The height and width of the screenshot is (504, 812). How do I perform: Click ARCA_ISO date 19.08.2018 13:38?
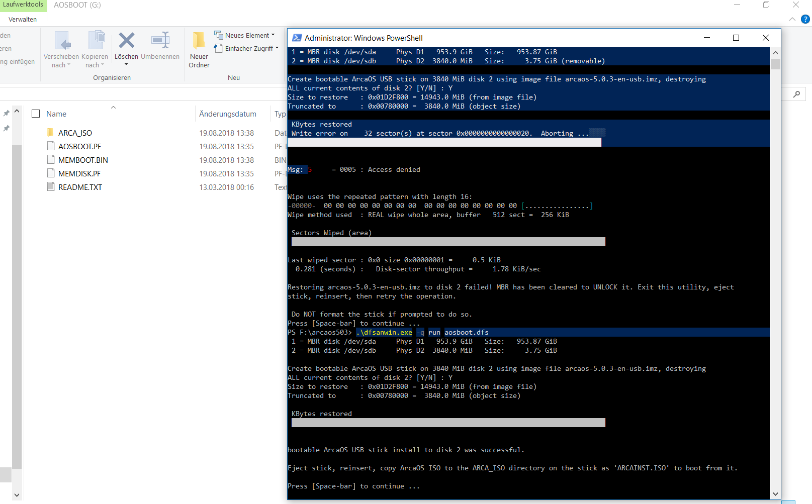tap(227, 133)
